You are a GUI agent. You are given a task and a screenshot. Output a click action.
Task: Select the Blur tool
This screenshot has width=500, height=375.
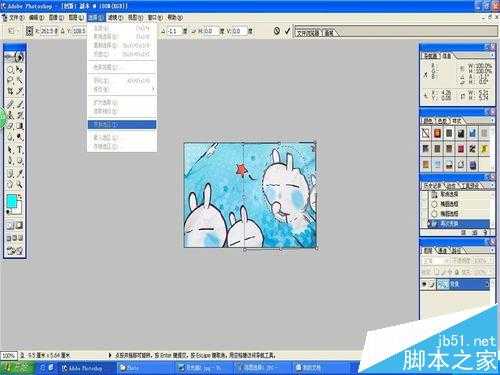[10, 137]
